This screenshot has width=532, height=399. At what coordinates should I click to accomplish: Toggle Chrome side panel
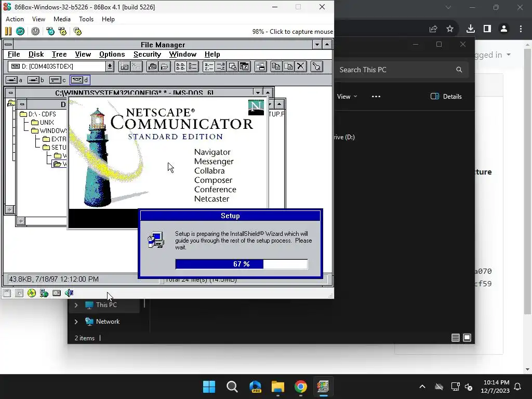pyautogui.click(x=487, y=29)
